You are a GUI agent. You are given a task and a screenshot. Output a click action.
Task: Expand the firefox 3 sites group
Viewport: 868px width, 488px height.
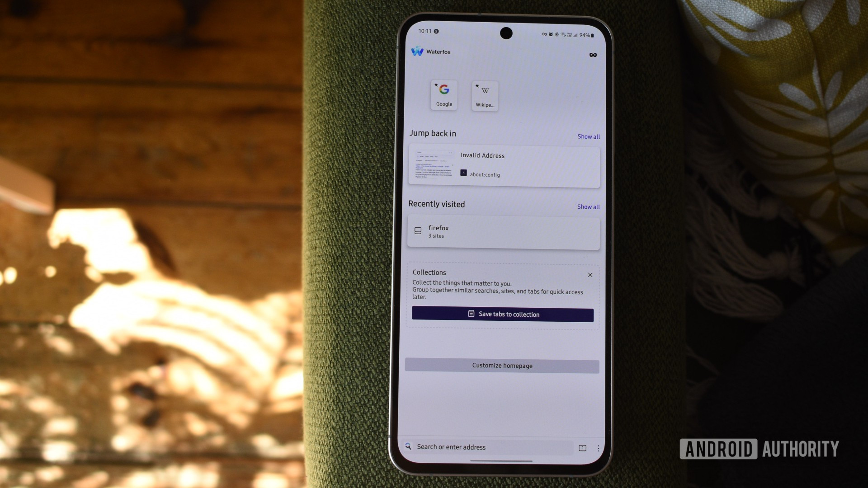click(503, 230)
